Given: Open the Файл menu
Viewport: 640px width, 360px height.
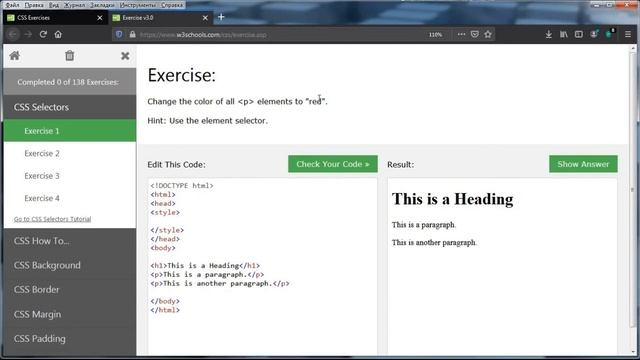Looking at the screenshot, I should pyautogui.click(x=12, y=5).
